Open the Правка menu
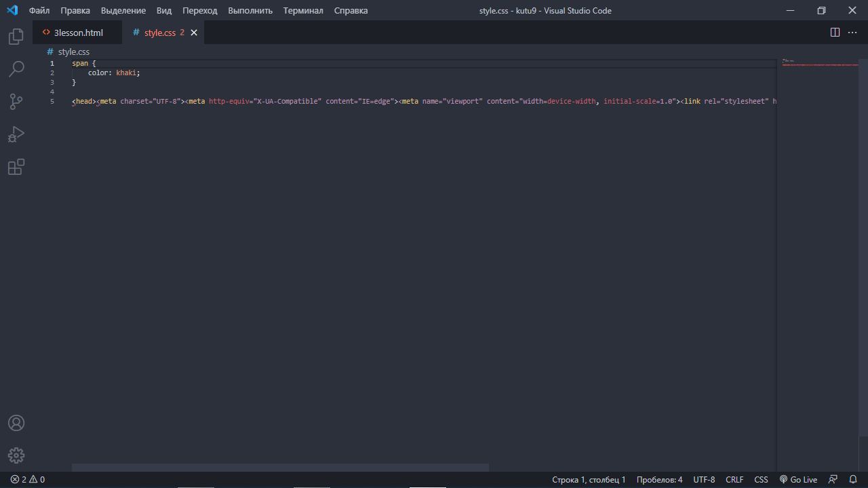This screenshot has height=488, width=868. (75, 10)
